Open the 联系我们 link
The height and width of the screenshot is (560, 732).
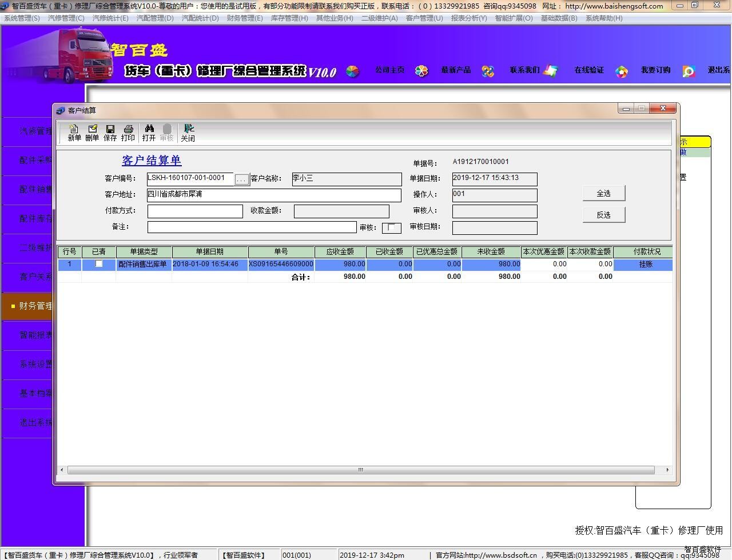tap(524, 70)
